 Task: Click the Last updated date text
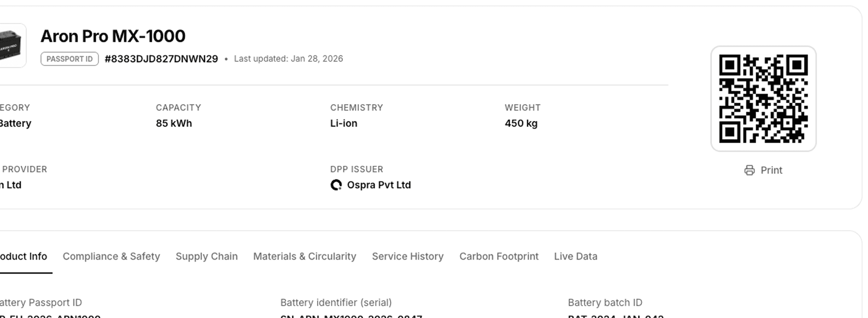pyautogui.click(x=288, y=59)
